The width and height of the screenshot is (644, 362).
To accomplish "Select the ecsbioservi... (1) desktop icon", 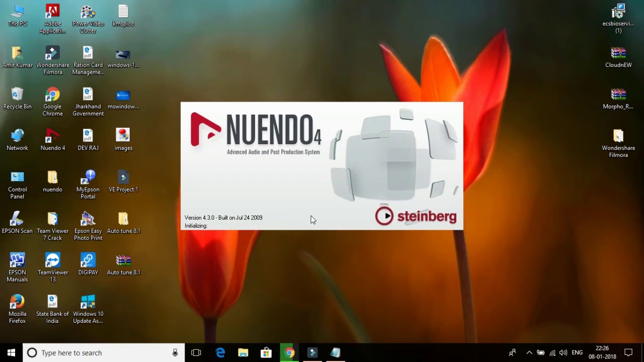I will 618,19.
